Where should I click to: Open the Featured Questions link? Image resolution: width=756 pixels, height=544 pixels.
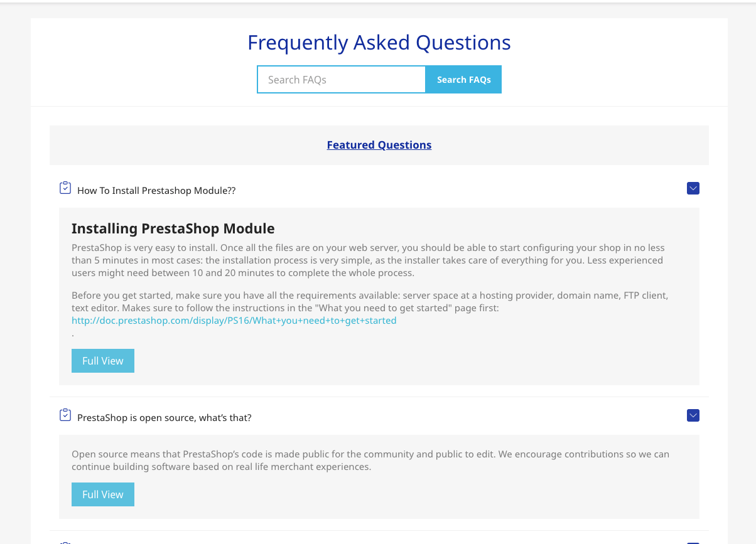click(379, 145)
